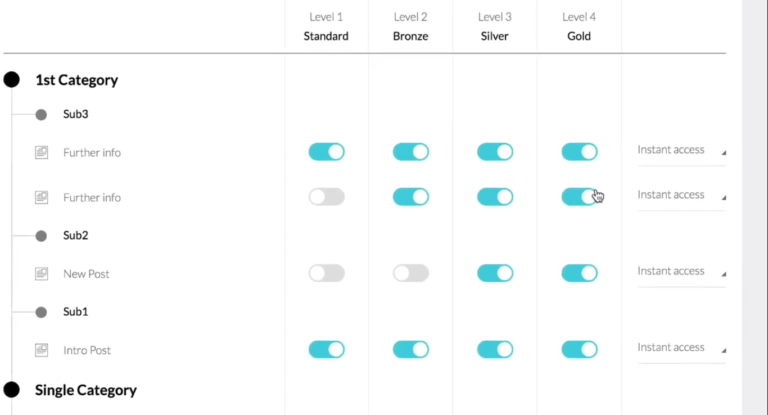768x415 pixels.
Task: Click the post icon next to Intro Post
Action: [x=41, y=350]
